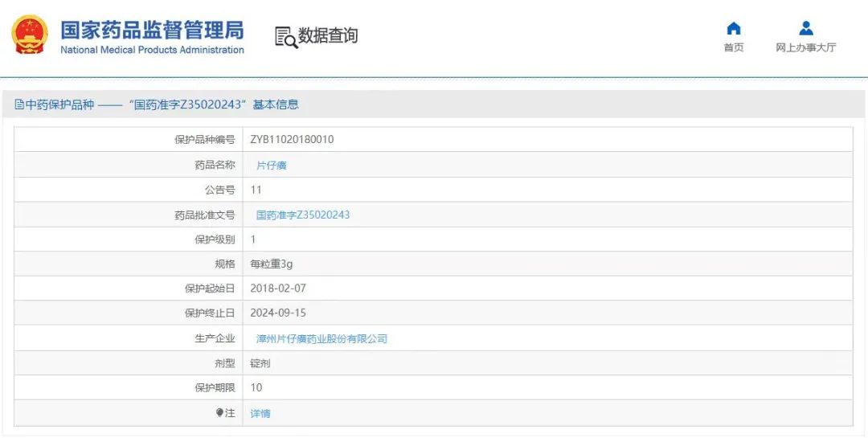Click the 保护级别 value 1
Screen dimensions: 868x438
253,239
